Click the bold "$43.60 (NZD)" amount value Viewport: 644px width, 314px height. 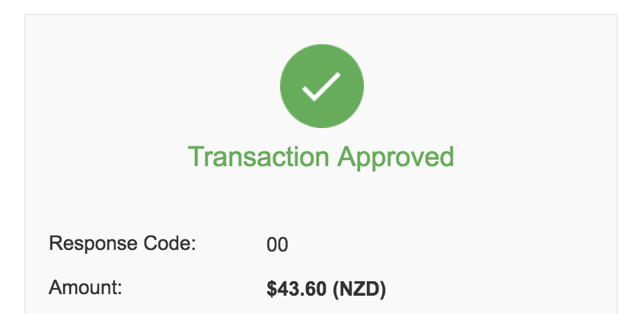point(327,290)
